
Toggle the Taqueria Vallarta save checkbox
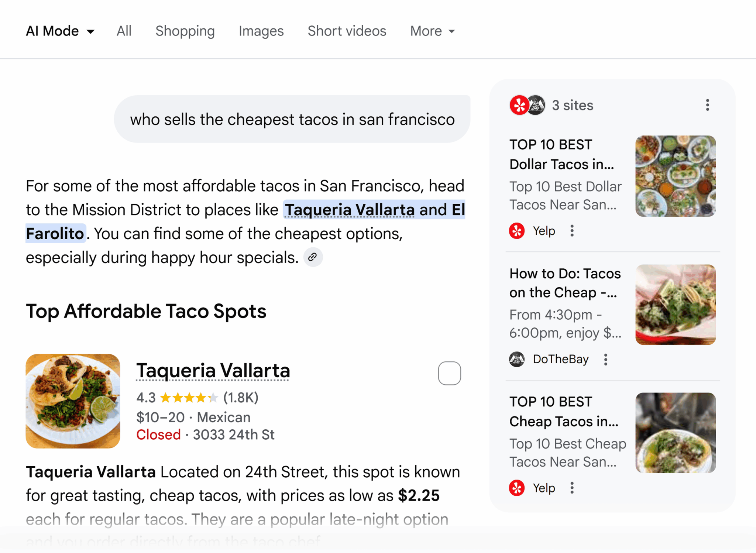(x=449, y=373)
